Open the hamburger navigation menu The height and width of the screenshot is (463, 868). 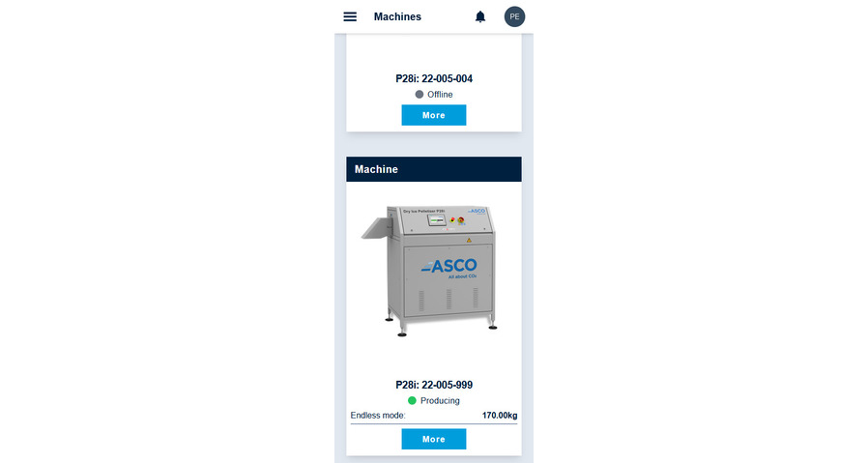click(x=350, y=16)
